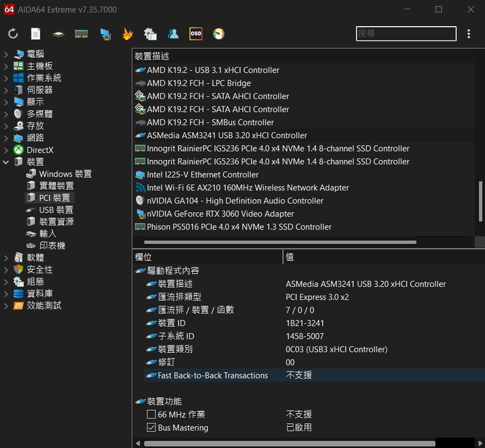Open the motherboard chip toolbar icon
The height and width of the screenshot is (448, 485).
click(58, 34)
